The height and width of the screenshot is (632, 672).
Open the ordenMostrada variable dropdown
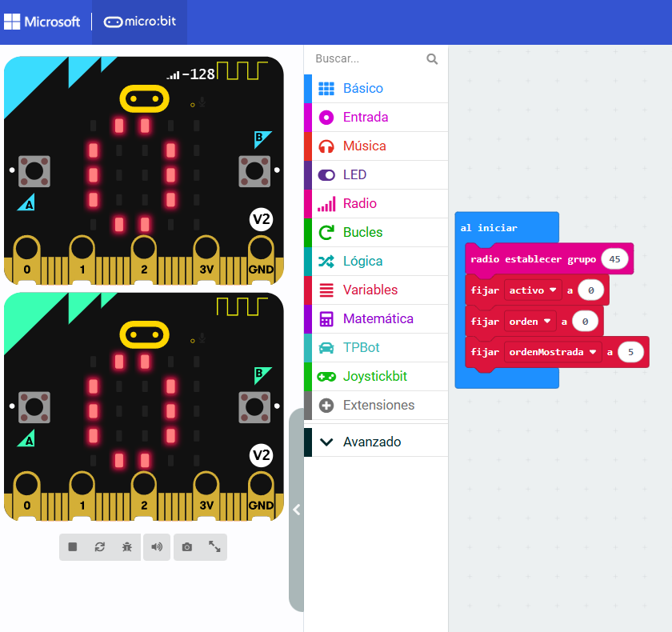(x=553, y=352)
